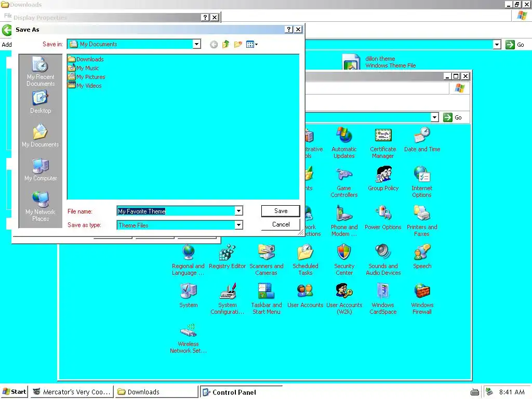Open Game Controllers applet
Screen dimensions: 532x399
click(x=344, y=182)
